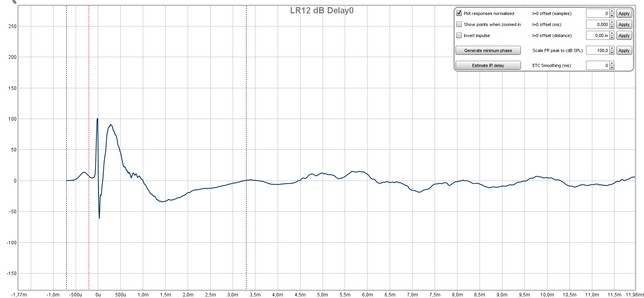Viewport: 644px width, 298px height.
Task: Increase ETC Smoothing with up arrow
Action: (x=612, y=63)
